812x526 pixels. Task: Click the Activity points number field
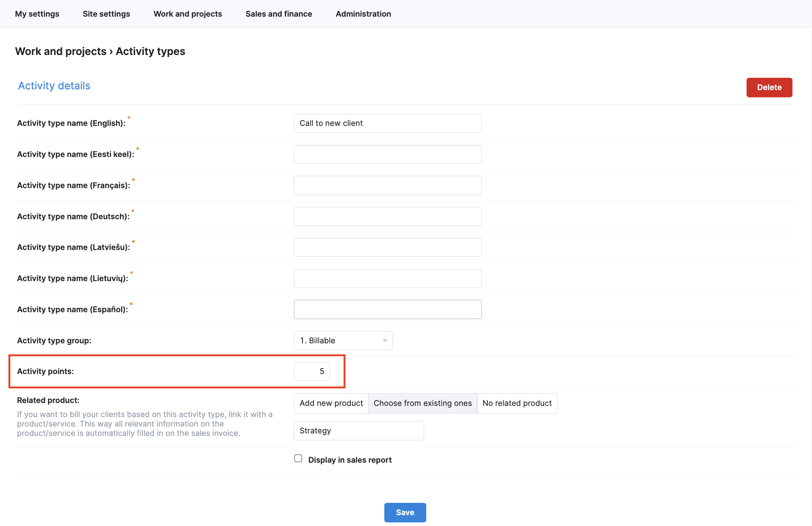coord(312,372)
